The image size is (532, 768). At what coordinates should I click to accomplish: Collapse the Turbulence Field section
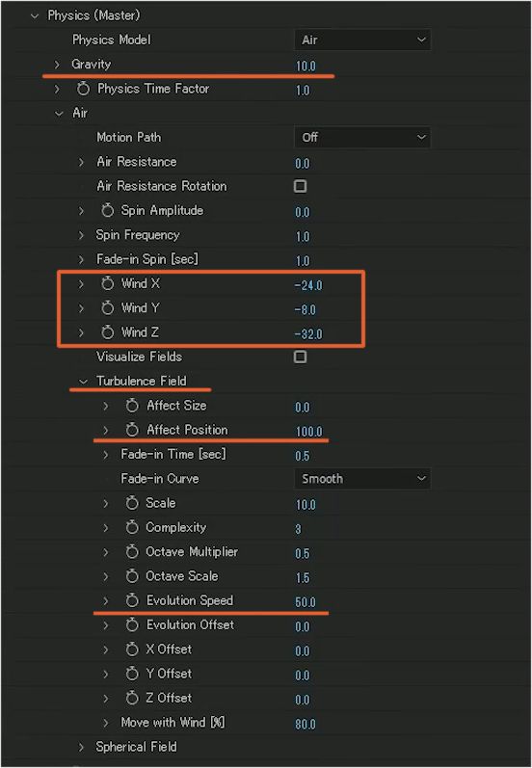[x=83, y=382]
